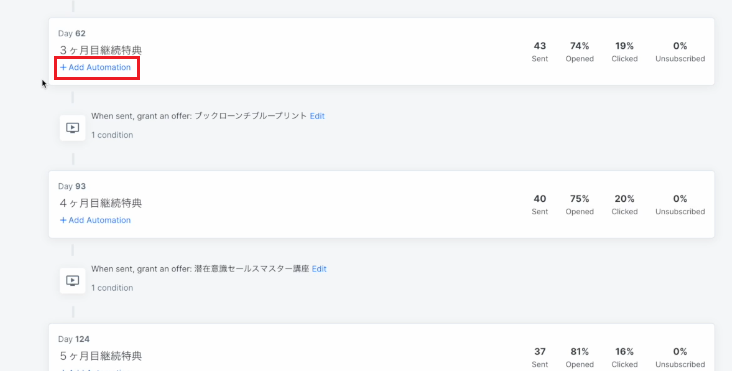This screenshot has width=732, height=371.
Task: Open the 3ヶ月目継続特典 email
Action: click(x=101, y=50)
